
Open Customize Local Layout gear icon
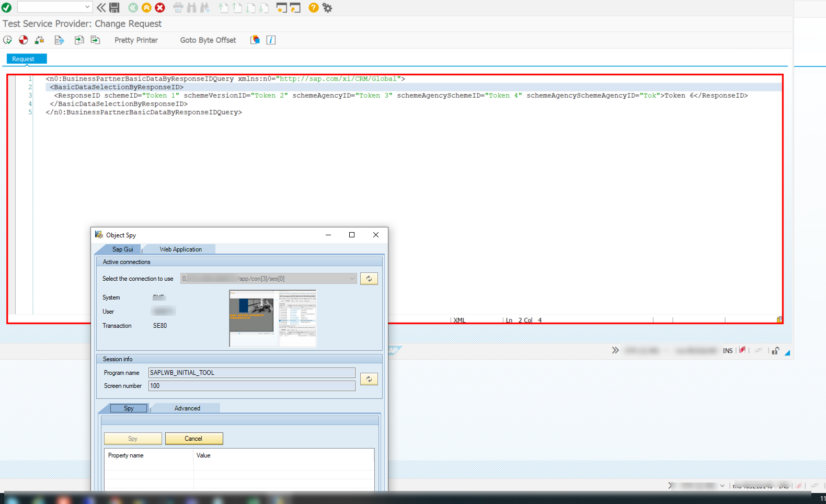pyautogui.click(x=327, y=8)
